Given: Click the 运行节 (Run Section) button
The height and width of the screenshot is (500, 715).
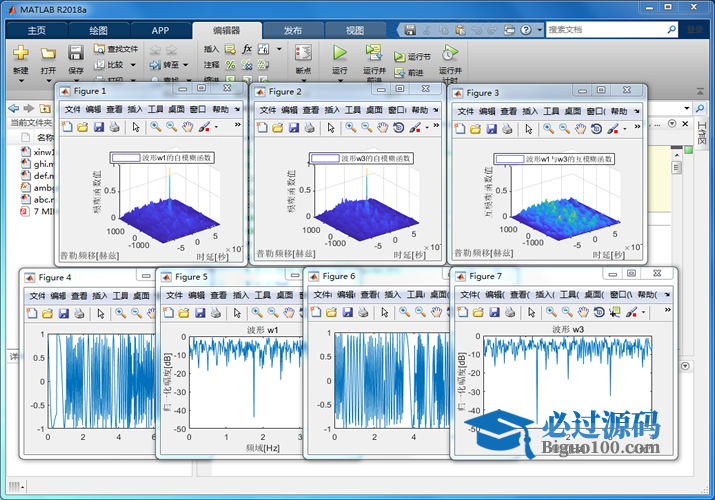Looking at the screenshot, I should tap(412, 57).
